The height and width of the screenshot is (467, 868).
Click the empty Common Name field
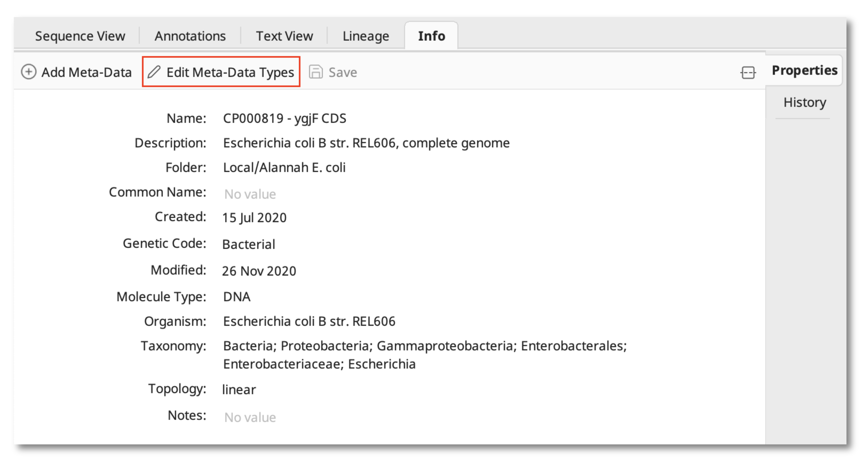pos(250,194)
